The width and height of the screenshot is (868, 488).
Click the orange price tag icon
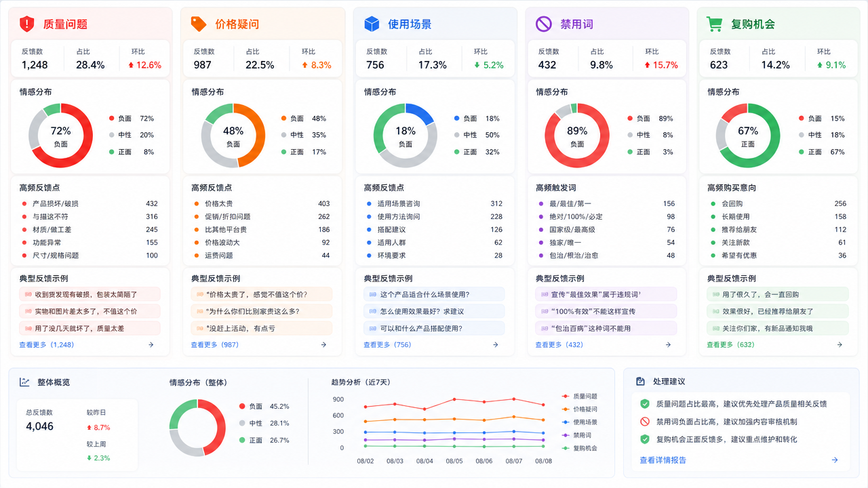pos(199,24)
